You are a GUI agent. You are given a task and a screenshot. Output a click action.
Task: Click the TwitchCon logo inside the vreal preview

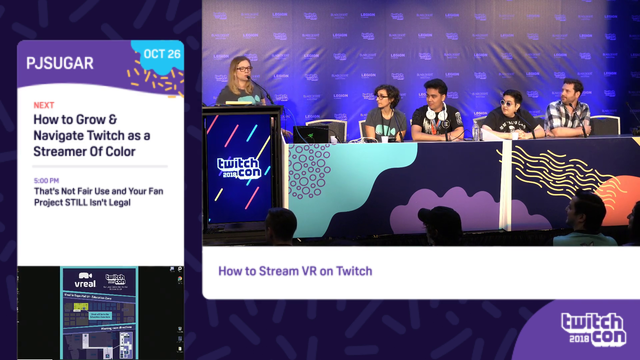point(116,279)
